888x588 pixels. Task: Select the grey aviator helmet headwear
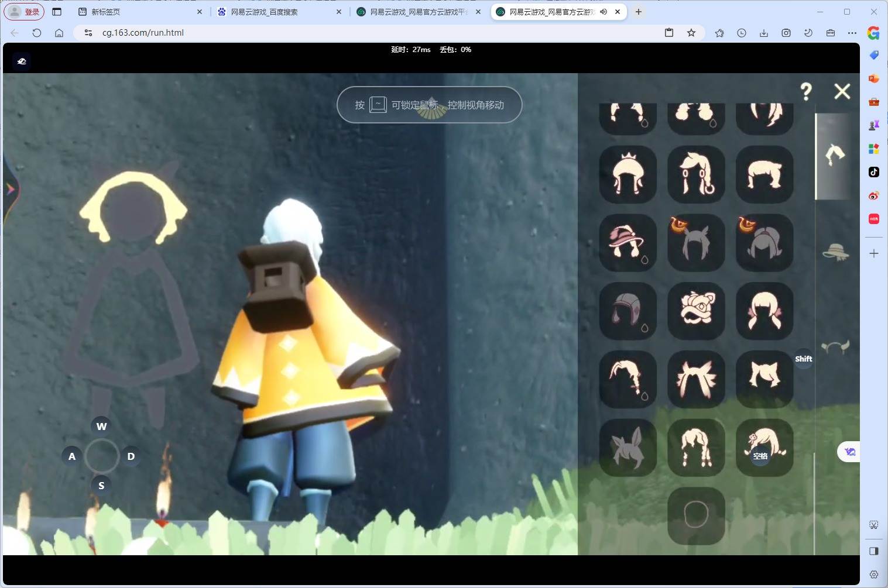pos(628,311)
